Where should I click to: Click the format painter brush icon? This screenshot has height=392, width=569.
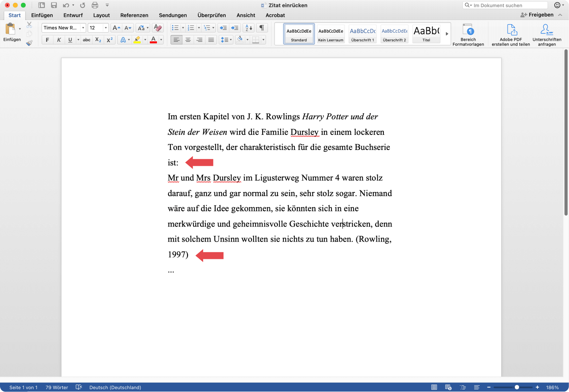pos(29,43)
